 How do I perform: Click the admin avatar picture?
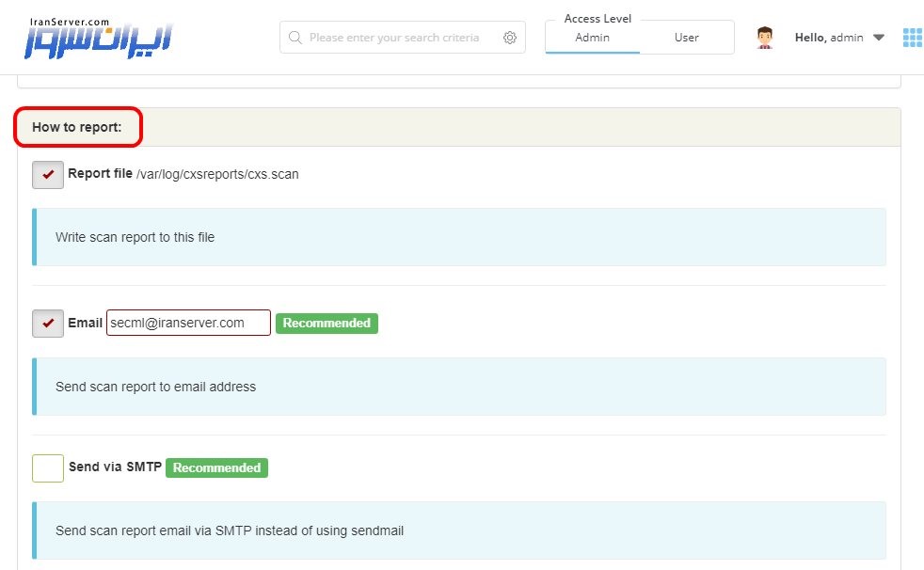(764, 38)
